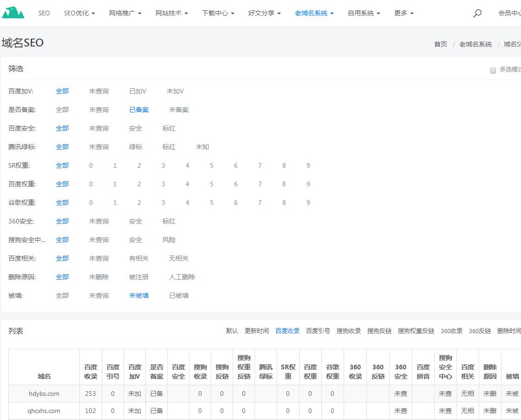Screen dimensions: 521x420
Task: Select 已加V under 百度加V filter
Action: coord(137,91)
